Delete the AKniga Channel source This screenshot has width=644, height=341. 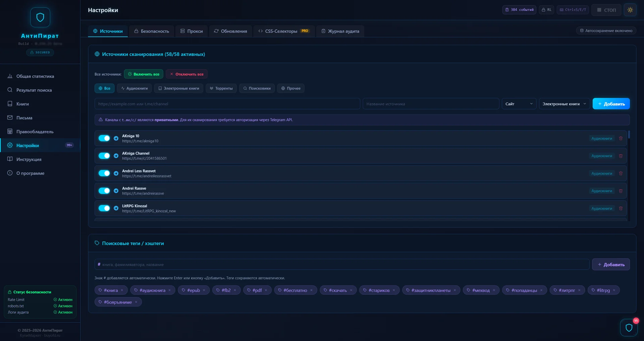(x=621, y=156)
